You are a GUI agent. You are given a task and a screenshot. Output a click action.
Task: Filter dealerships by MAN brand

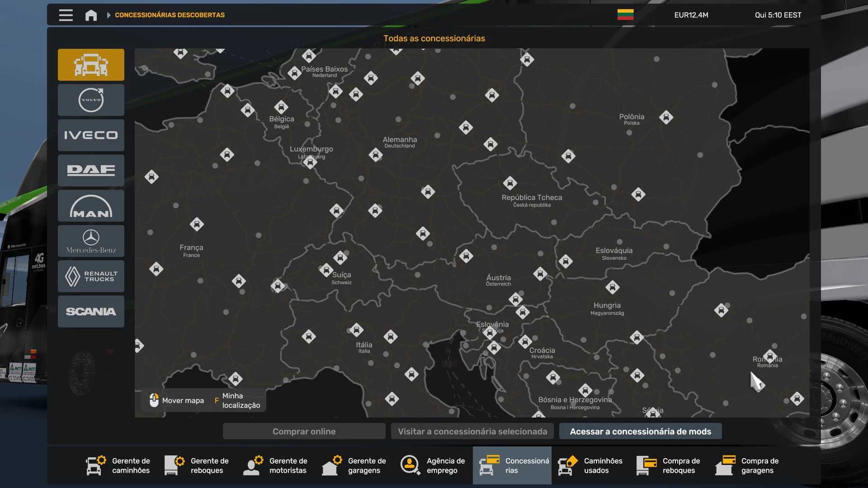[x=91, y=206]
